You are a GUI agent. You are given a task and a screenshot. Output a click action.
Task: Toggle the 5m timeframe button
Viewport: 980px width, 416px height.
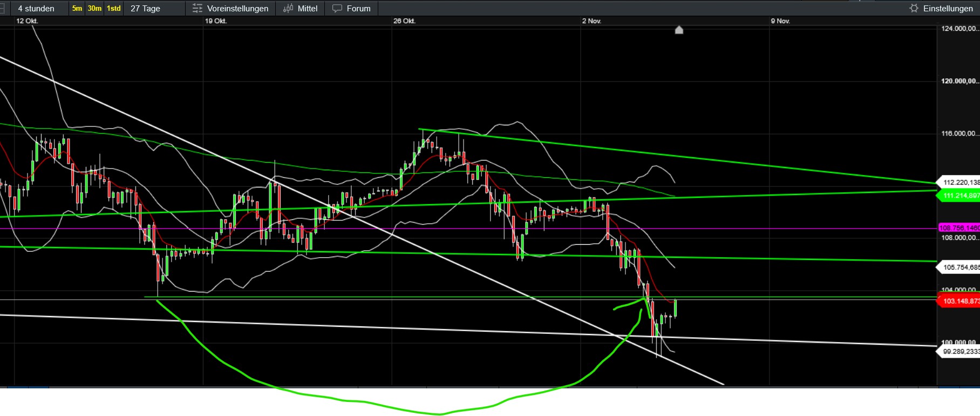point(77,9)
